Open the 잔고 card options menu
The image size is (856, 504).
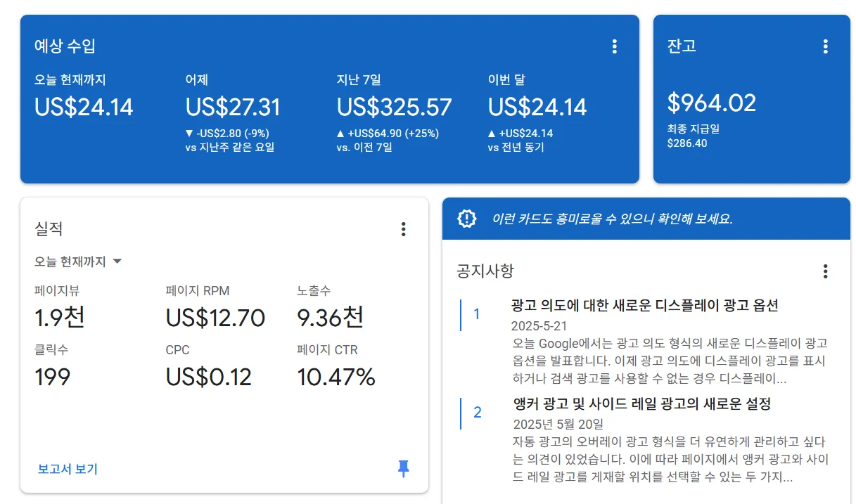point(825,46)
